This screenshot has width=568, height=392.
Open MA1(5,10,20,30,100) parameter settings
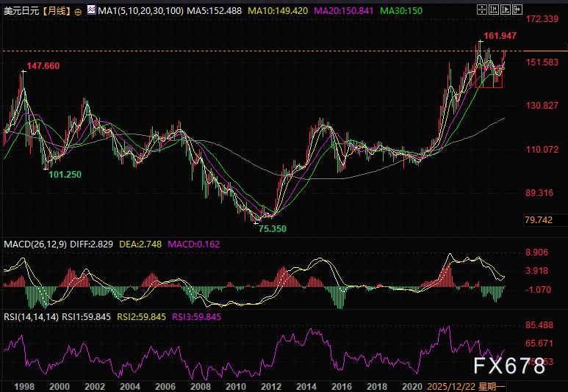pos(139,11)
